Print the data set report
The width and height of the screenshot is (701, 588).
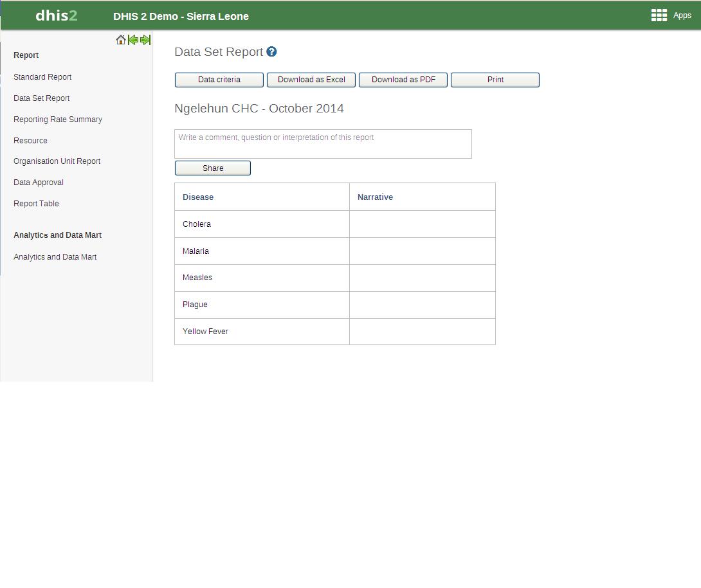coord(495,80)
